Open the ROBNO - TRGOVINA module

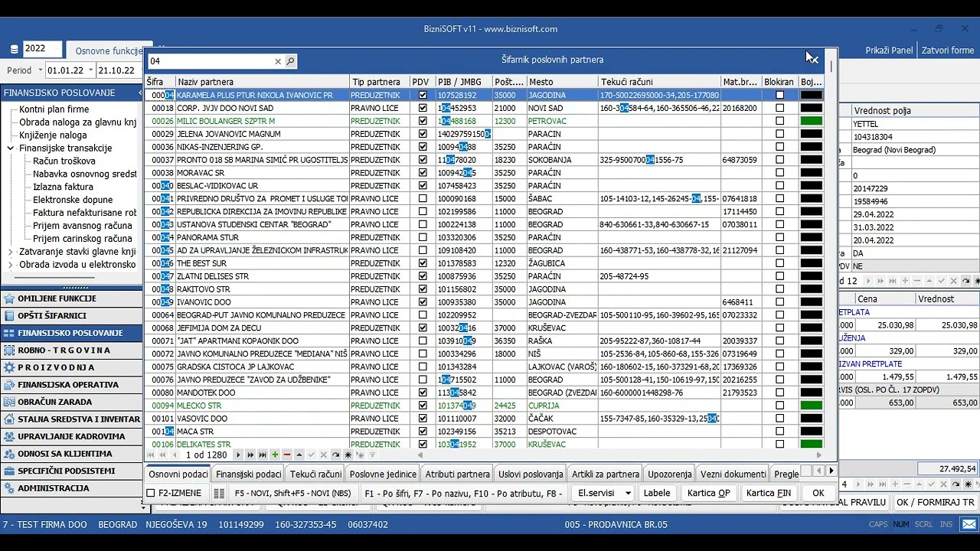coord(71,350)
